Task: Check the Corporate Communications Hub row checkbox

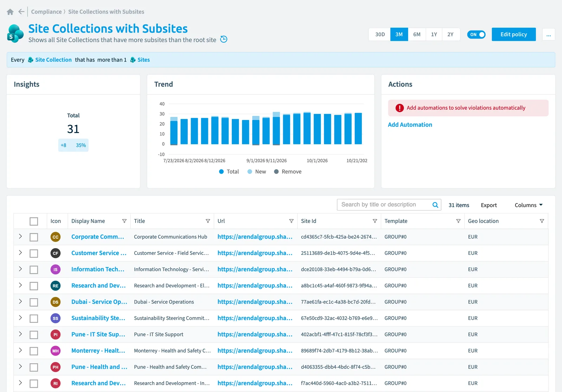Action: pyautogui.click(x=34, y=237)
